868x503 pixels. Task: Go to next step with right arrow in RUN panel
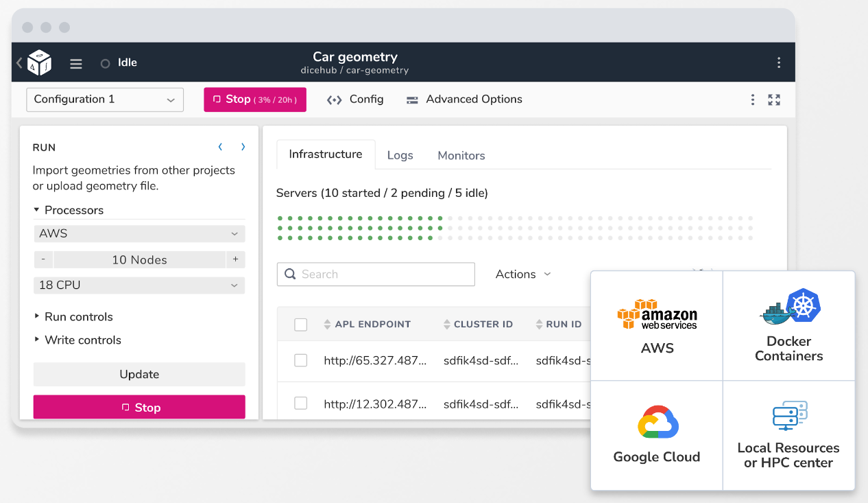click(243, 147)
